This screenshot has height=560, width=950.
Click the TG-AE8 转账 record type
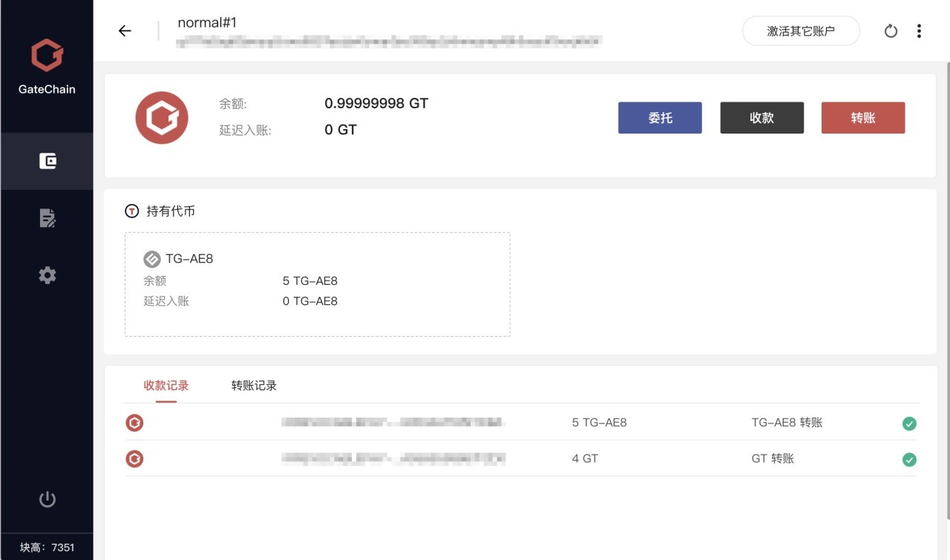pos(787,423)
